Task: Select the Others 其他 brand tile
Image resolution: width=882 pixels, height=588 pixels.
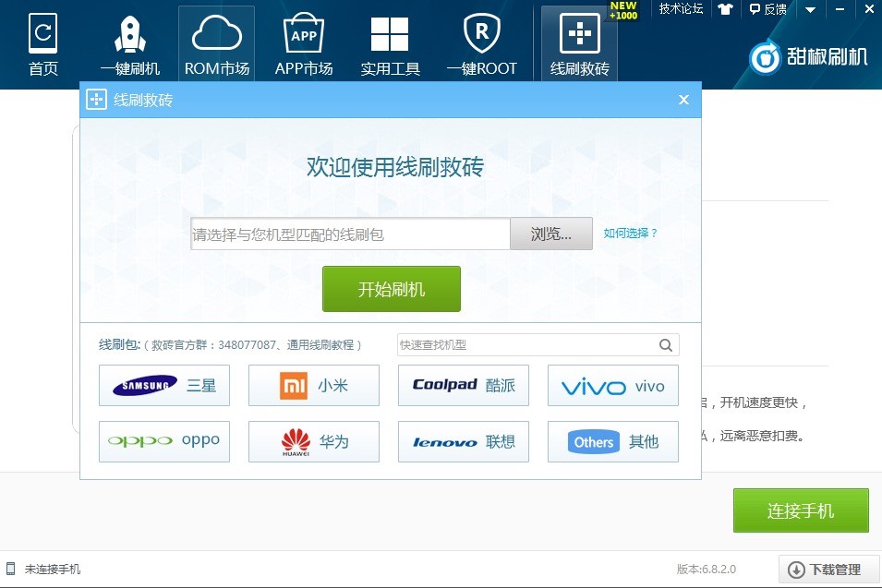Action: (613, 442)
